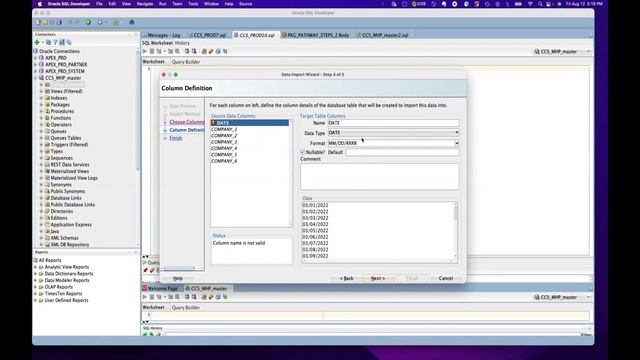Collapse the CCS_MHP_master connection node
Image resolution: width=640 pixels, height=360 pixels.
point(36,78)
